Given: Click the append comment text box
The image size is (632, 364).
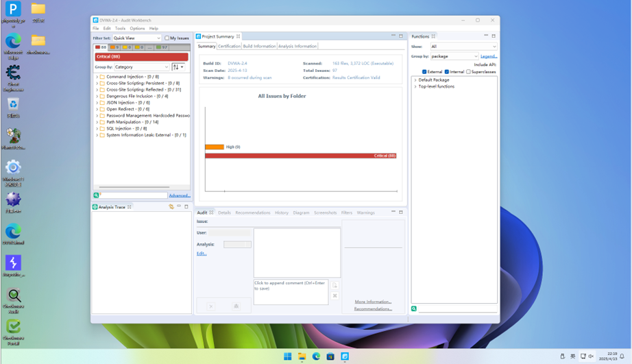Looking at the screenshot, I should click(x=291, y=292).
